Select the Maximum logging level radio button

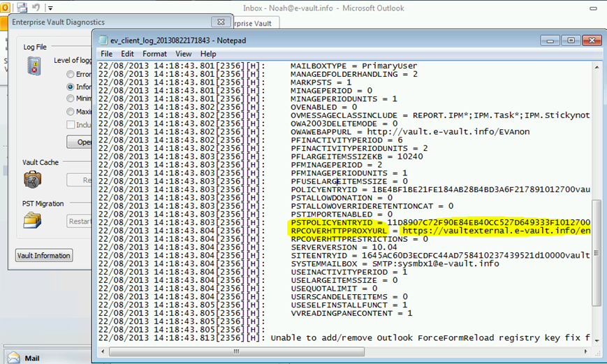(70, 112)
